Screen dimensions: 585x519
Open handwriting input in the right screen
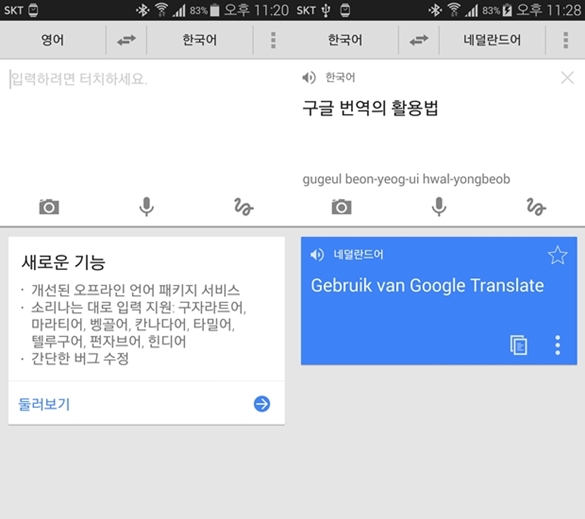pos(536,207)
